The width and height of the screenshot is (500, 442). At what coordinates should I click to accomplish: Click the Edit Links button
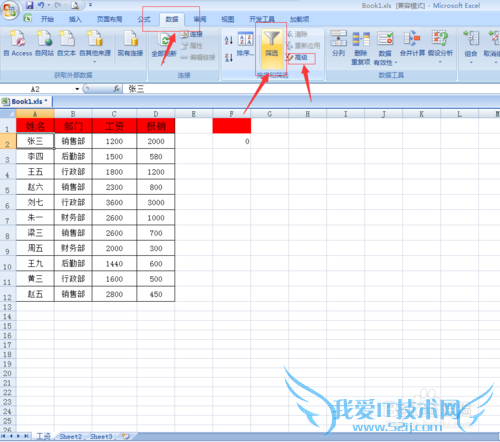pyautogui.click(x=198, y=57)
